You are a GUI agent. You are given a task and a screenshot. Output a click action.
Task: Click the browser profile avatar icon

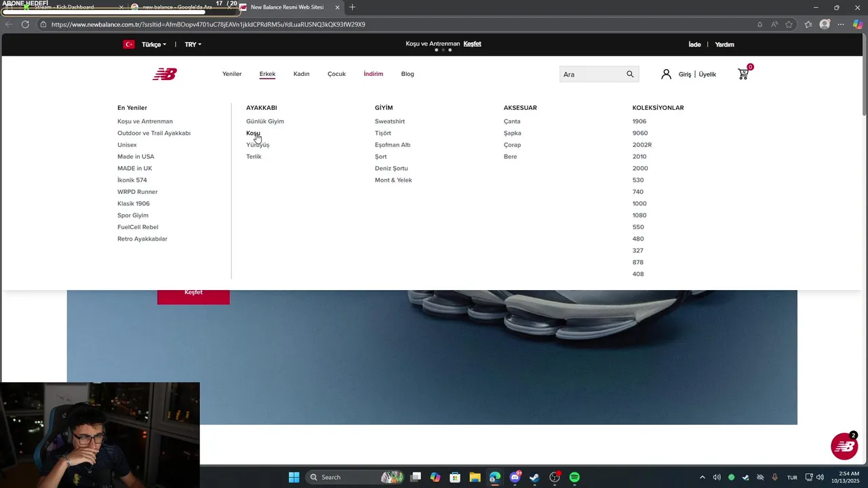point(825,24)
